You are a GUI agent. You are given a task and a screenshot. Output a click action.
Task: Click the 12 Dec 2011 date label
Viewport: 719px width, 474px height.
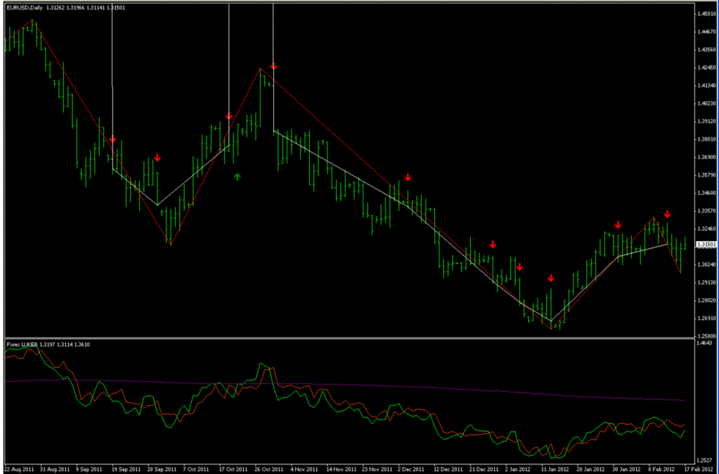(448, 469)
